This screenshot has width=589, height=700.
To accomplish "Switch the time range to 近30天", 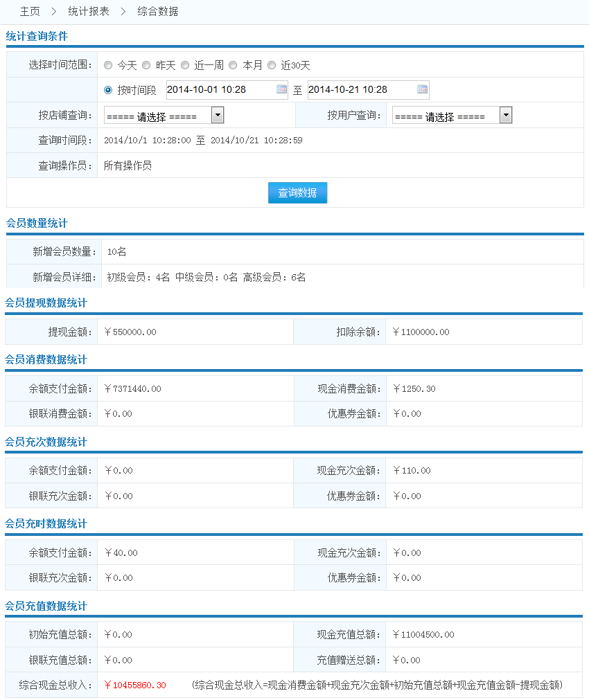I will click(272, 65).
